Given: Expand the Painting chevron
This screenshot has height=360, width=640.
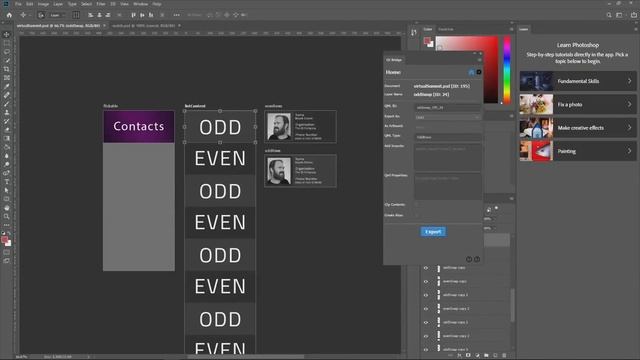Looking at the screenshot, I should click(629, 151).
